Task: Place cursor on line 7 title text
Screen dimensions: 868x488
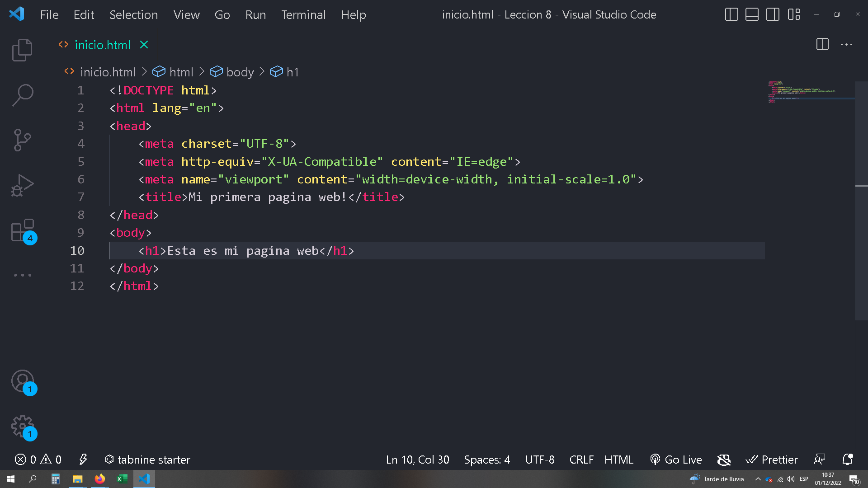Action: click(x=267, y=197)
